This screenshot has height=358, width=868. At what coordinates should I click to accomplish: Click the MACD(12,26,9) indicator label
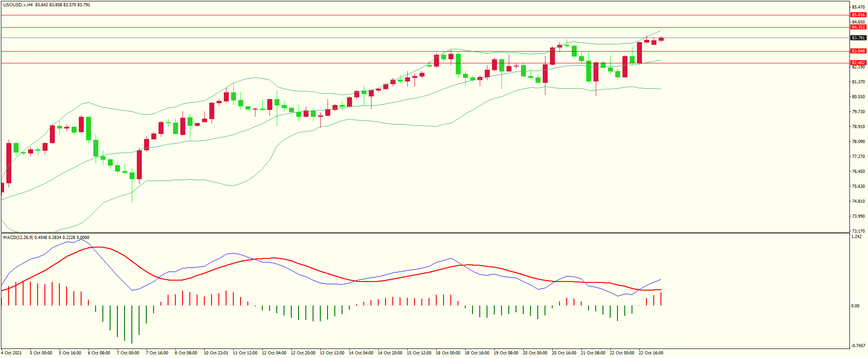pos(17,237)
